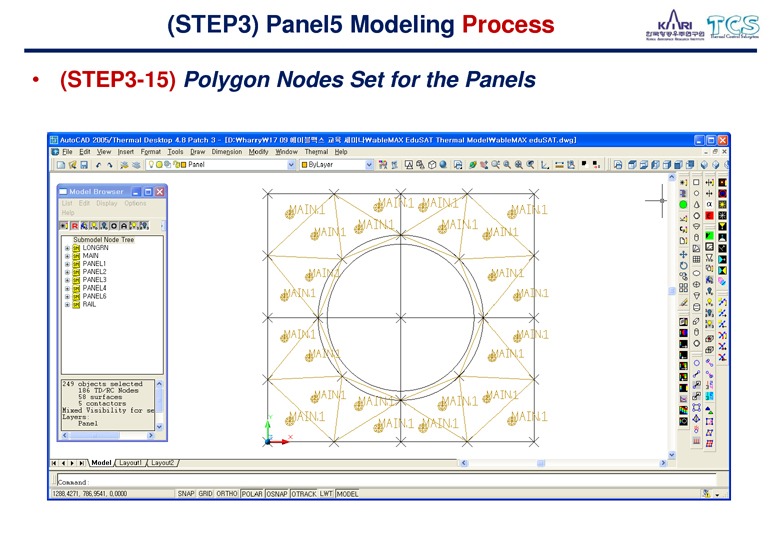Screen dimensions: 780x540
Task: Click the red R icon in Model Browser
Action: (x=75, y=226)
